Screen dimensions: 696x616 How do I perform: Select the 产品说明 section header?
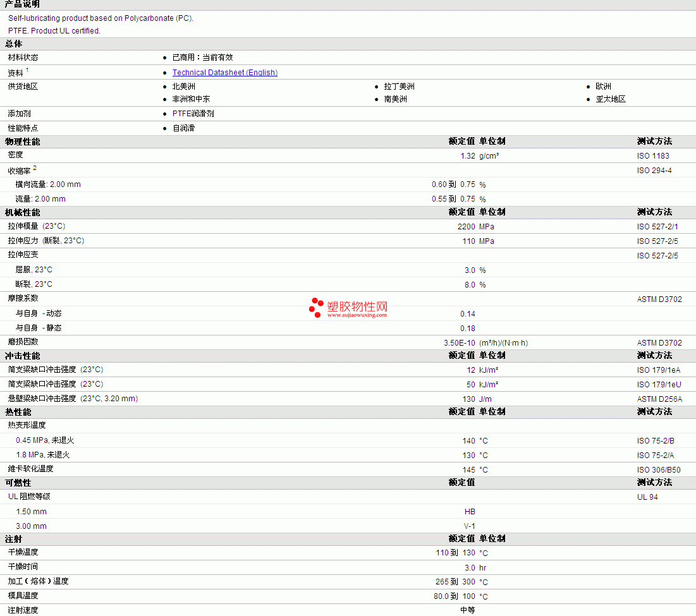point(22,4)
